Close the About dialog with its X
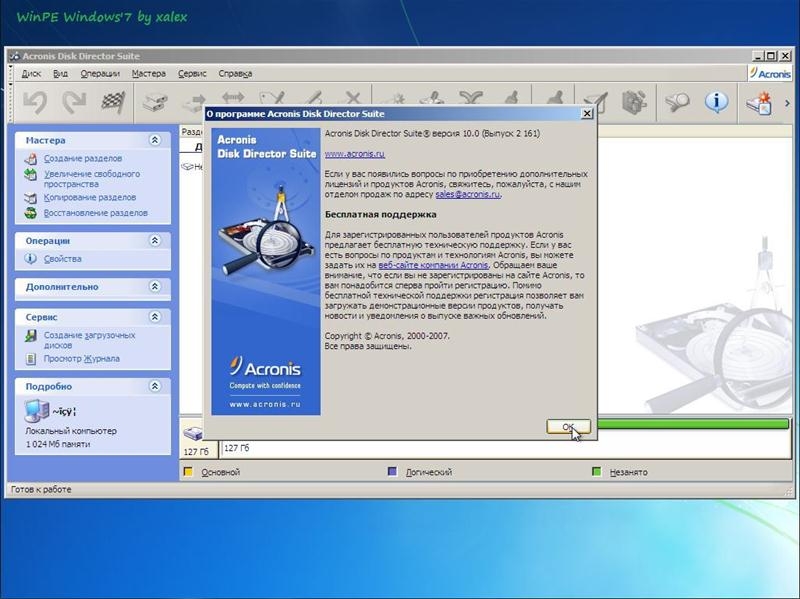800x599 pixels. (587, 113)
